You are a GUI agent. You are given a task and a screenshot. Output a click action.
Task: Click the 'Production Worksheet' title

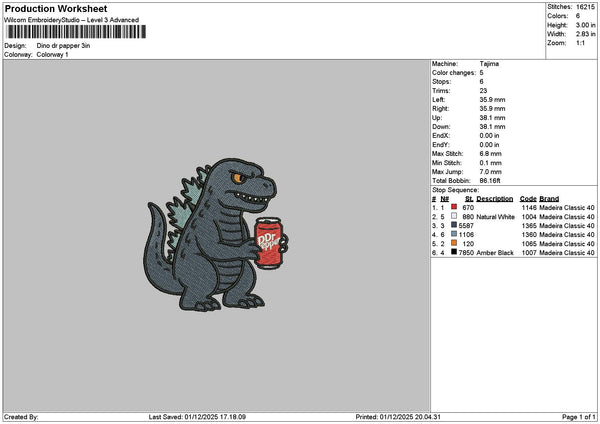coord(56,8)
